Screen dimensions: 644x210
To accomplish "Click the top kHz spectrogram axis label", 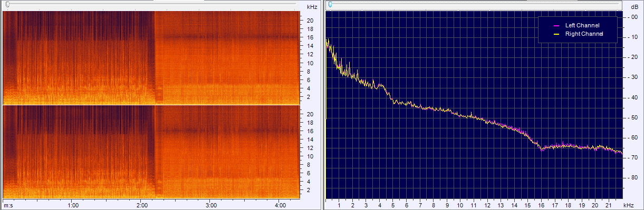I will [312, 7].
